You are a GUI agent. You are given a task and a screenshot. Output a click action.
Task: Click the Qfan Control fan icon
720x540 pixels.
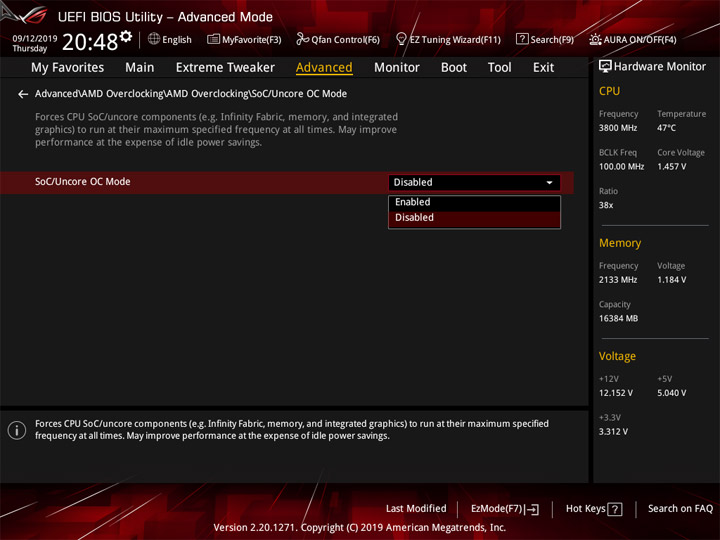pos(302,39)
